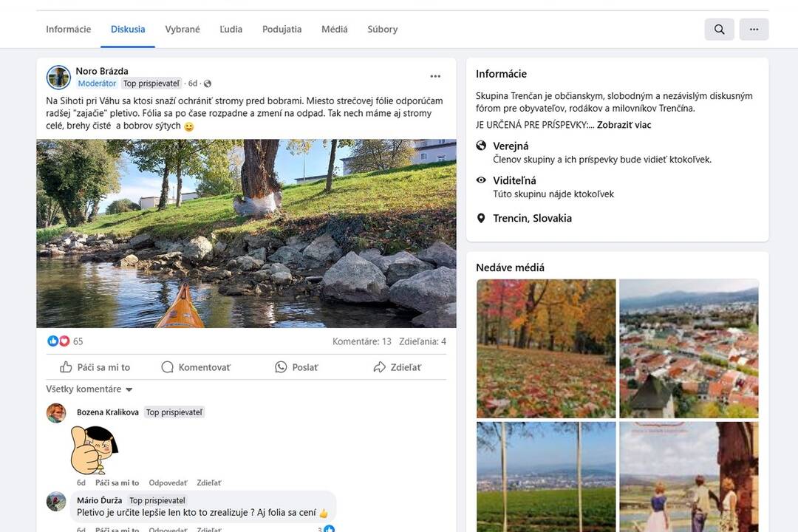Open group options via three-dot icon
798x532 pixels.
coord(754,29)
